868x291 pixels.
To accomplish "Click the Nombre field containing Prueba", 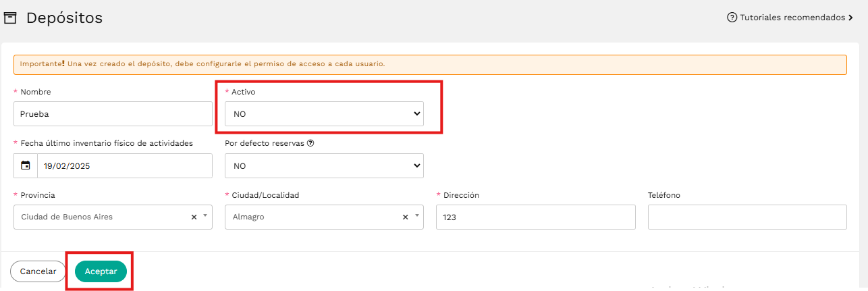I will [113, 114].
